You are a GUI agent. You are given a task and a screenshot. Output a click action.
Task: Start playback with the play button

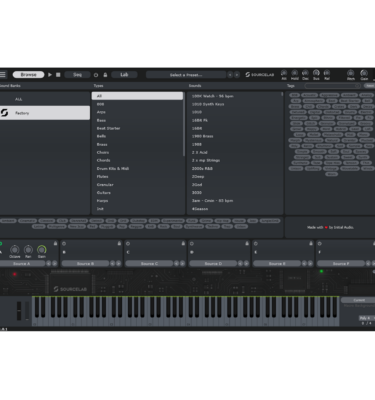tap(50, 75)
